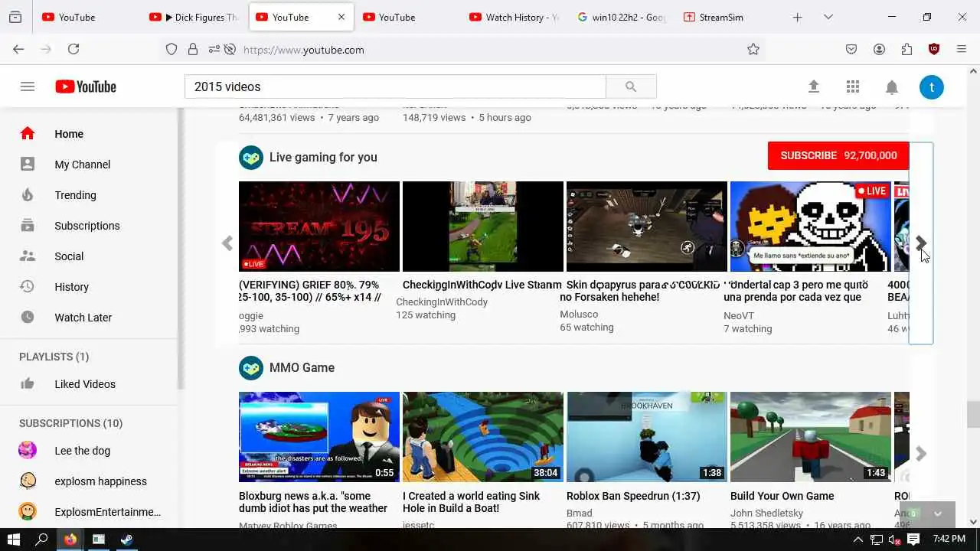This screenshot has width=980, height=551.
Task: Open the YouTube apps grid icon
Action: click(853, 86)
